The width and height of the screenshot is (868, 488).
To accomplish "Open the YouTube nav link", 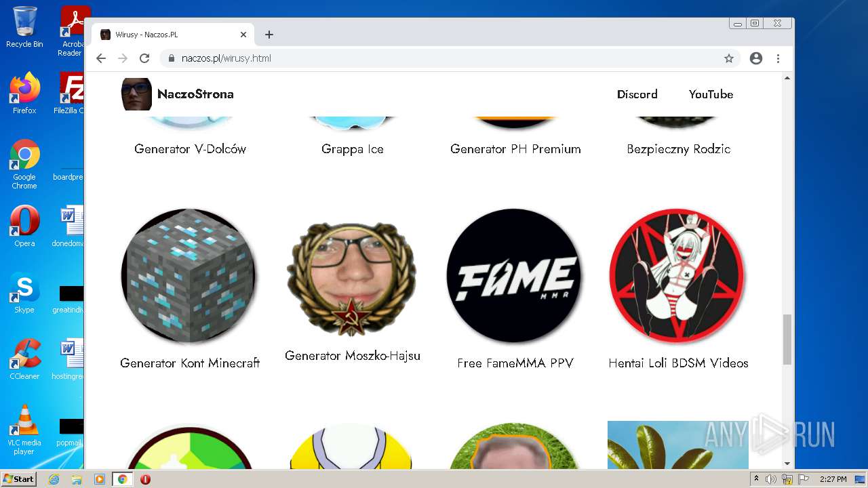I will point(711,94).
